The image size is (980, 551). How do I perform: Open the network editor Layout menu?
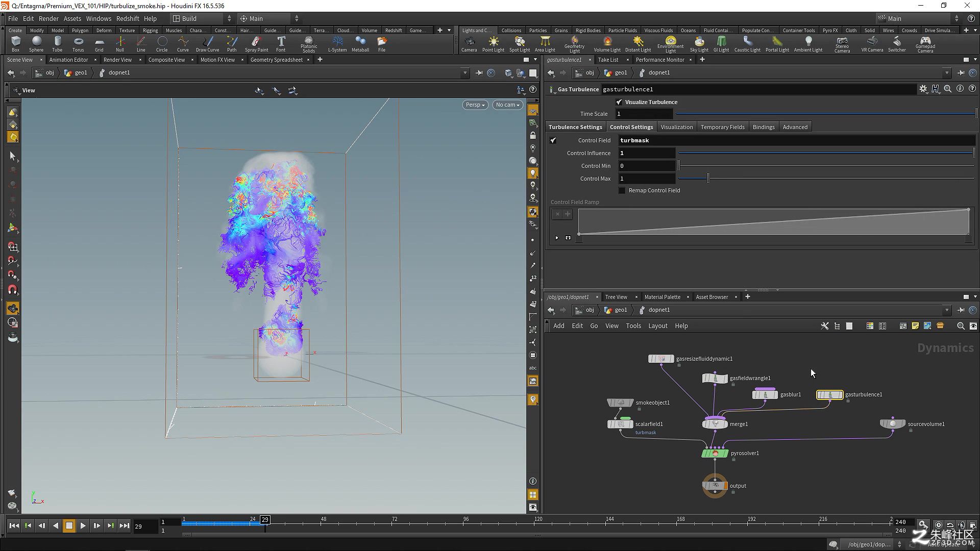click(657, 326)
